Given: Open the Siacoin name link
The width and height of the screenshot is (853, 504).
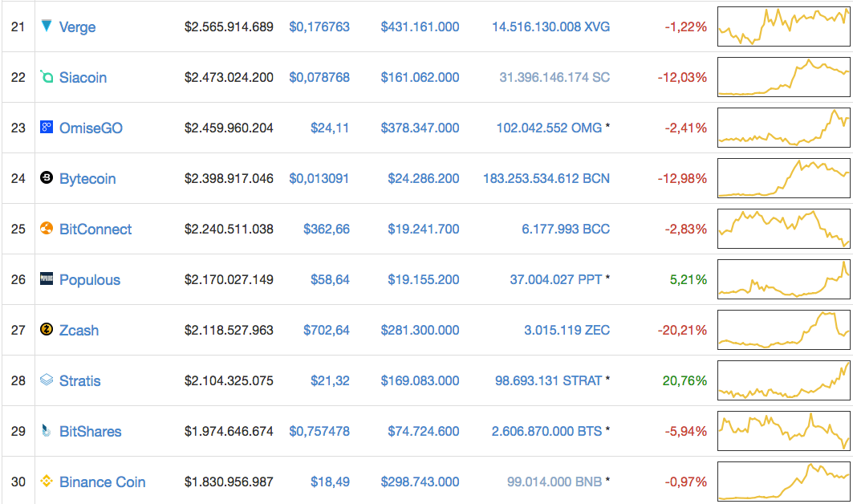Looking at the screenshot, I should (83, 78).
